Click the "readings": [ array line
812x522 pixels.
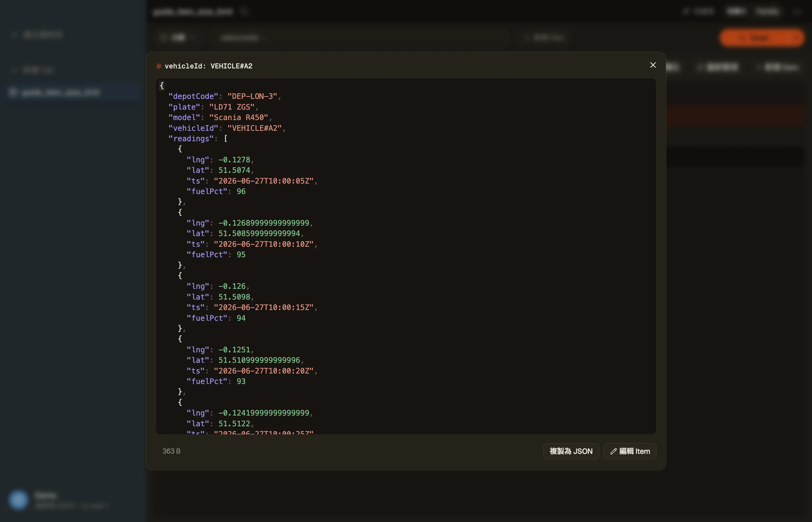coord(198,139)
